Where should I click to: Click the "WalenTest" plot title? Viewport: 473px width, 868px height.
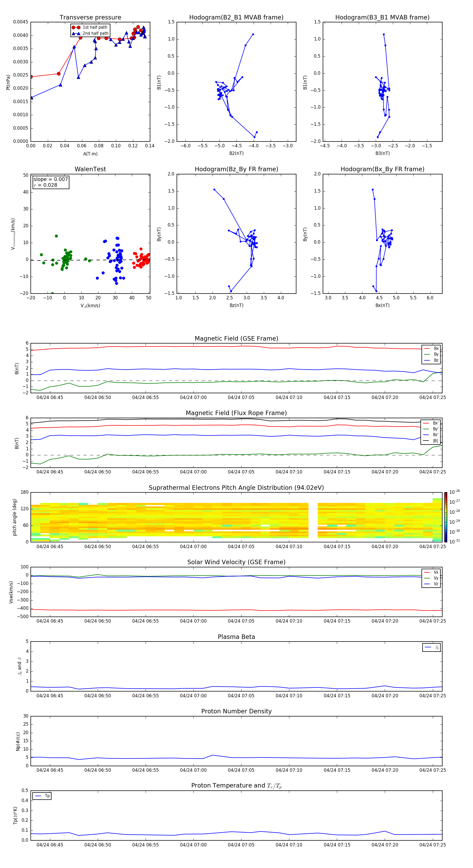click(x=90, y=169)
